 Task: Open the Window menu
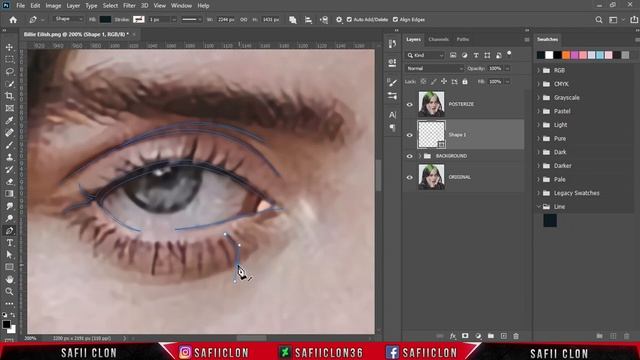[x=181, y=6]
